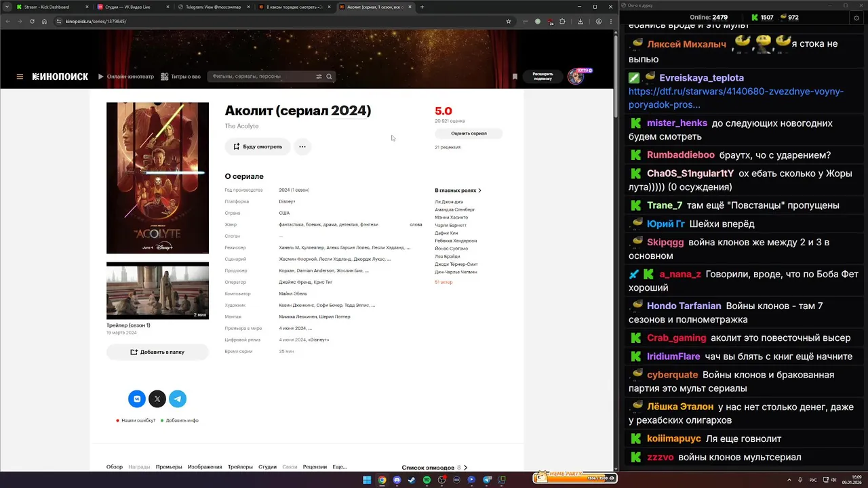Switch to Премьеры tab
Viewport: 868px width, 488px height.
coord(169,467)
